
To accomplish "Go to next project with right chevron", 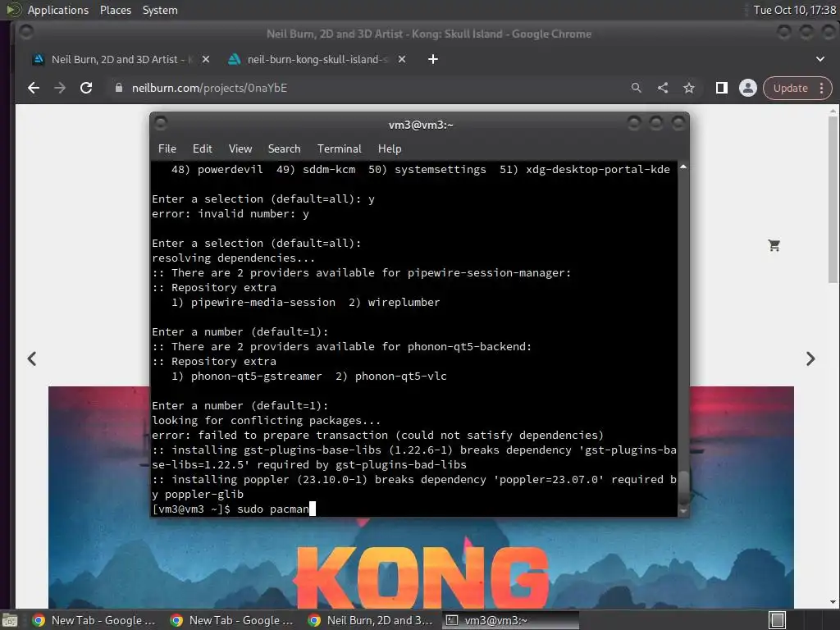I will coord(810,358).
